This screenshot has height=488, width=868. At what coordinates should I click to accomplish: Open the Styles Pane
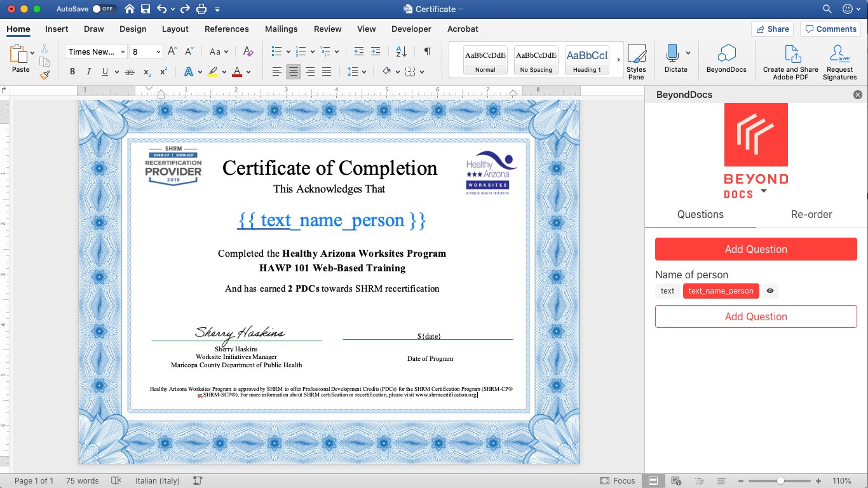636,61
